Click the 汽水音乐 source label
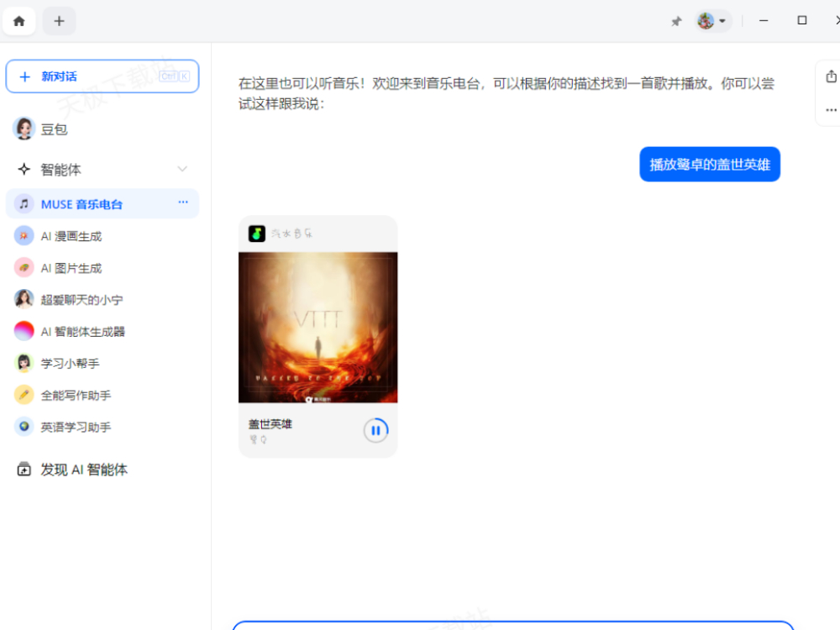Image resolution: width=840 pixels, height=630 pixels. click(x=292, y=234)
